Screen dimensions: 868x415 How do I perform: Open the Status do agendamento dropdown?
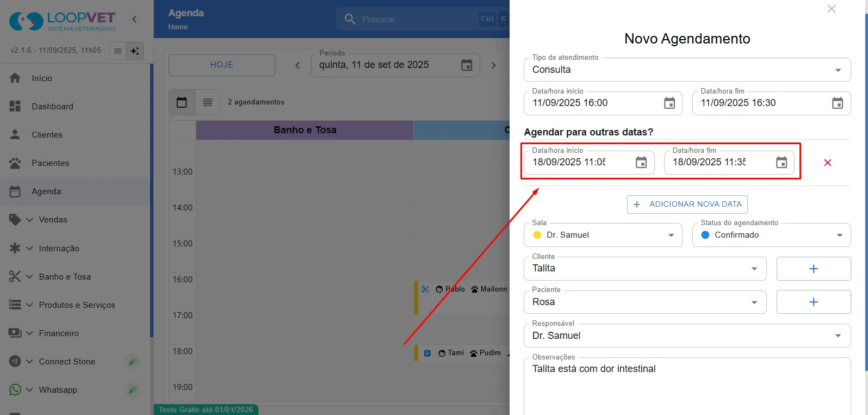point(771,235)
